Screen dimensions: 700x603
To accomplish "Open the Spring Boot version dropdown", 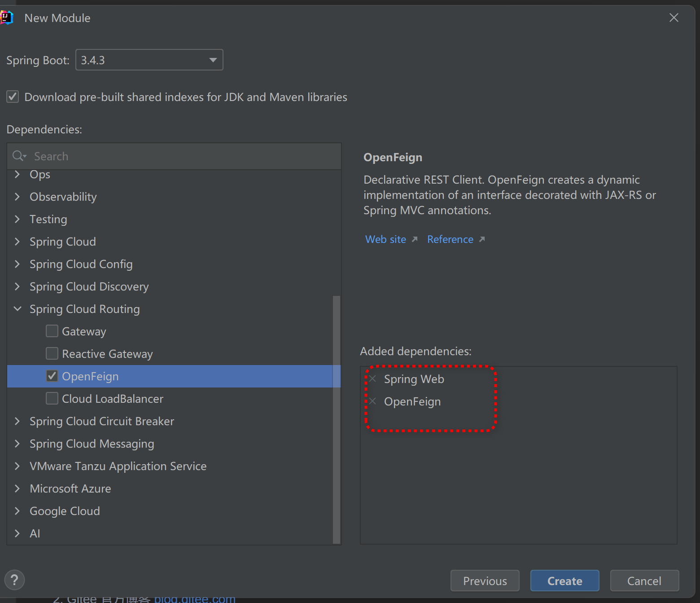I will [x=149, y=60].
